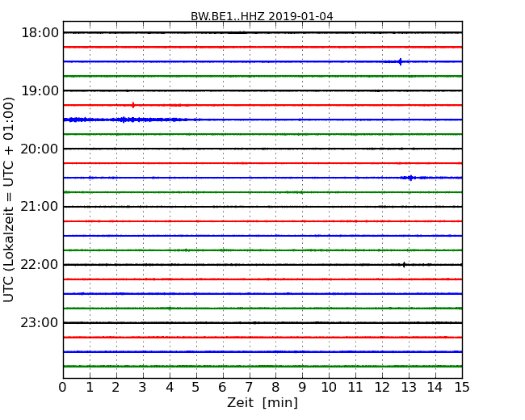Click the x-axis tick label 13
The width and height of the screenshot is (525, 420).
(409, 387)
